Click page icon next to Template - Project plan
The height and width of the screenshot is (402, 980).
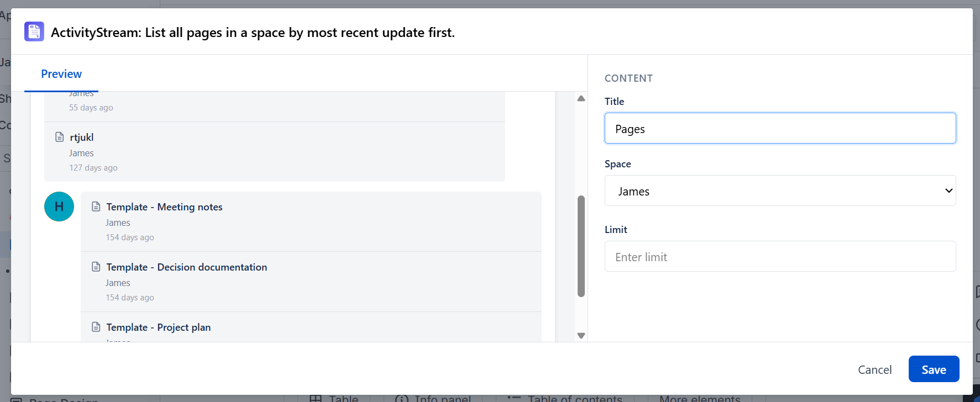click(x=96, y=327)
